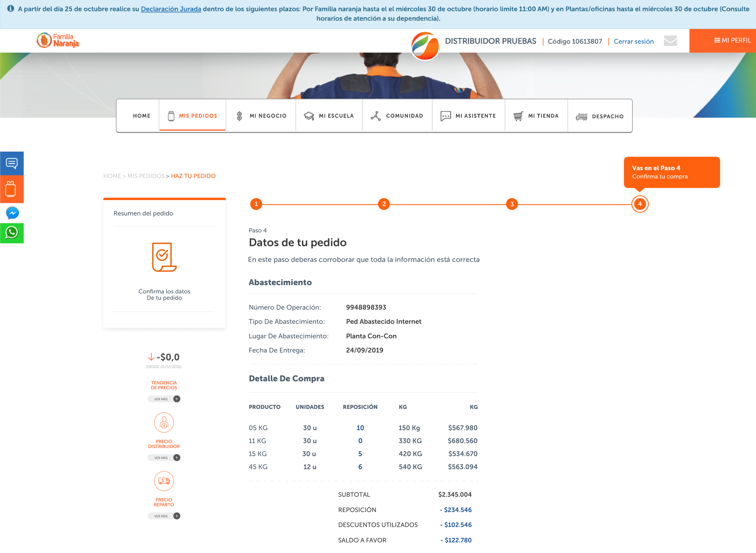756x553 pixels.
Task: Go to step 2 in progress bar
Action: [x=384, y=204]
